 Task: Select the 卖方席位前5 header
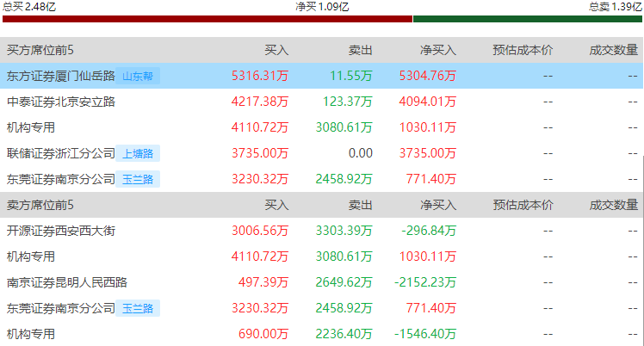40,205
